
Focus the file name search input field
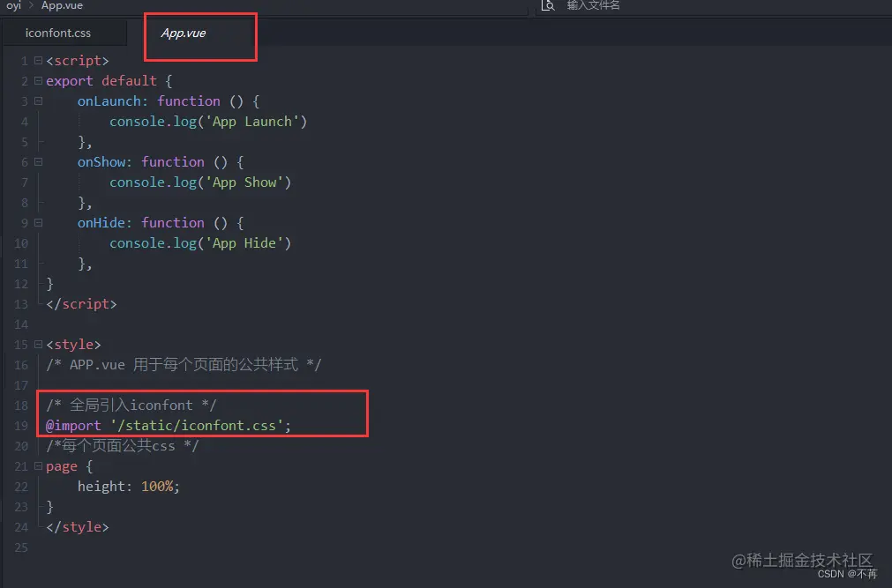coord(593,5)
